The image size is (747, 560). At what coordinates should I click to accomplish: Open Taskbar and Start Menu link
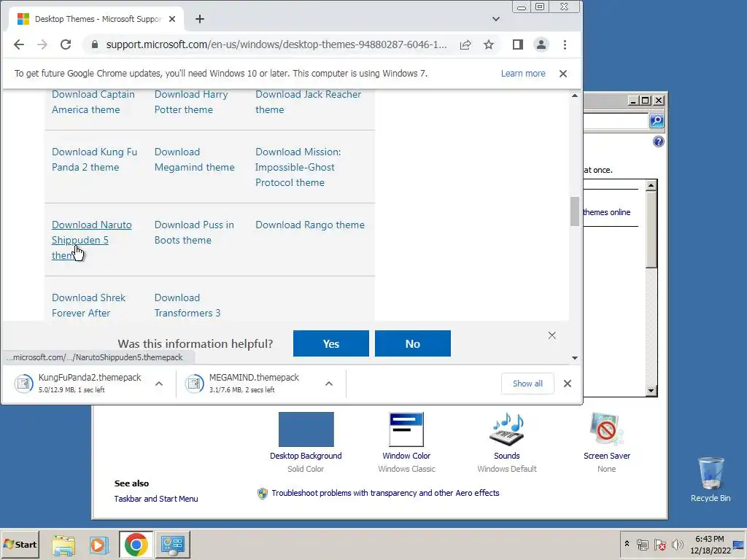pyautogui.click(x=156, y=499)
